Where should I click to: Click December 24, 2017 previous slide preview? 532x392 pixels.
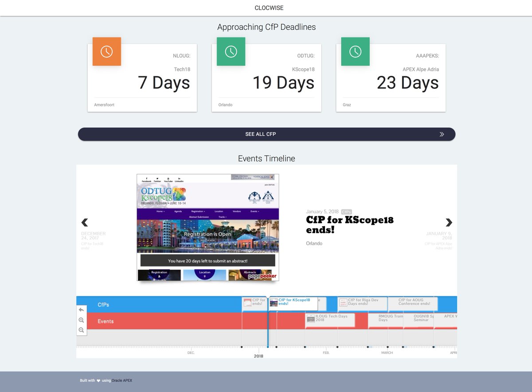pyautogui.click(x=94, y=241)
